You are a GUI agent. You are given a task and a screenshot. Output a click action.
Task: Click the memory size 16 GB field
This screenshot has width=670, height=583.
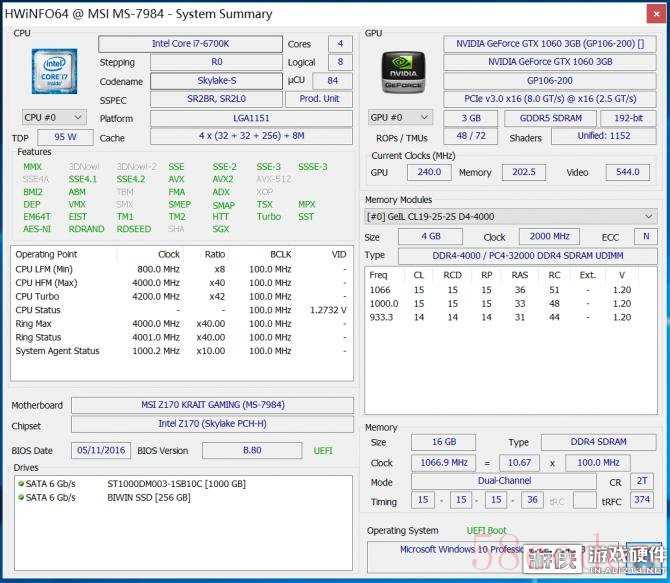point(444,442)
